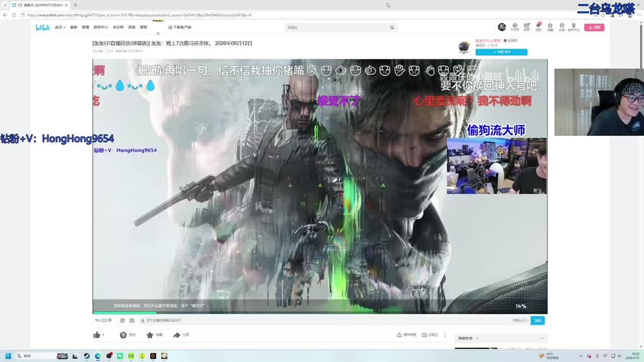This screenshot has width=644, height=362.
Task: Open 赛事 nav link
Action: pos(143,27)
